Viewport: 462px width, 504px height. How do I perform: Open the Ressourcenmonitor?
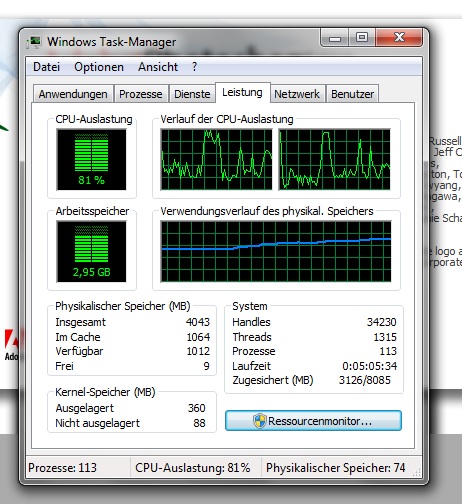tap(313, 421)
